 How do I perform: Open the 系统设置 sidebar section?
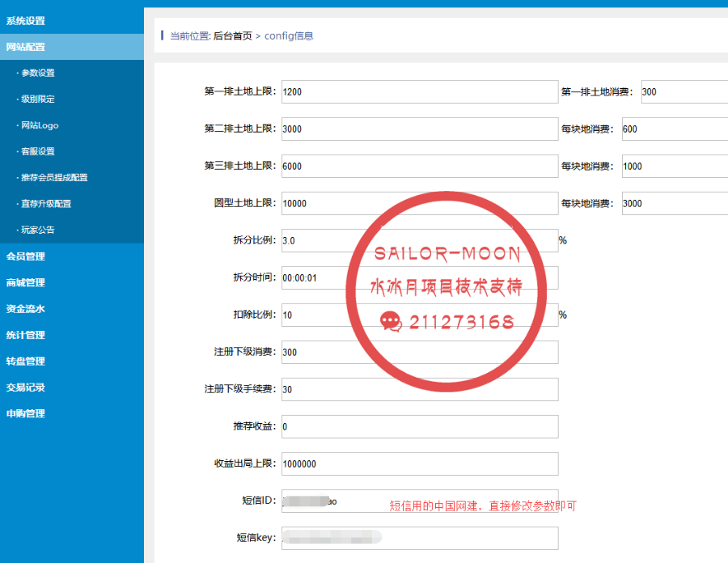[26, 21]
